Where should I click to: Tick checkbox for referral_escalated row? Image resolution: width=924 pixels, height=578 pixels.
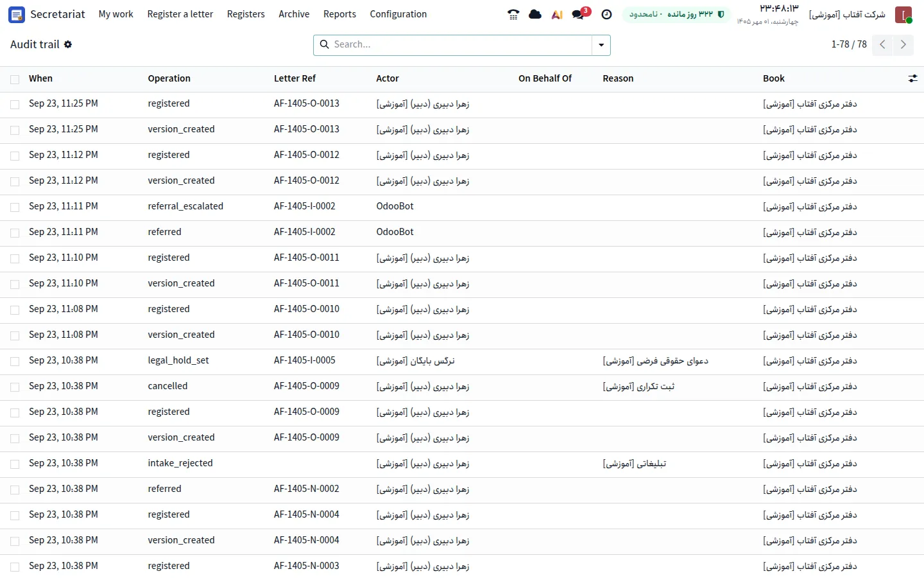[x=15, y=207]
